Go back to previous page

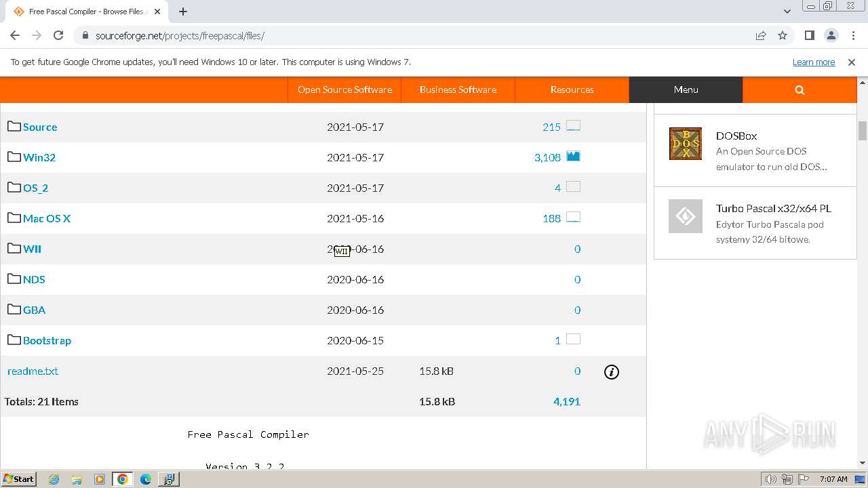coord(15,35)
